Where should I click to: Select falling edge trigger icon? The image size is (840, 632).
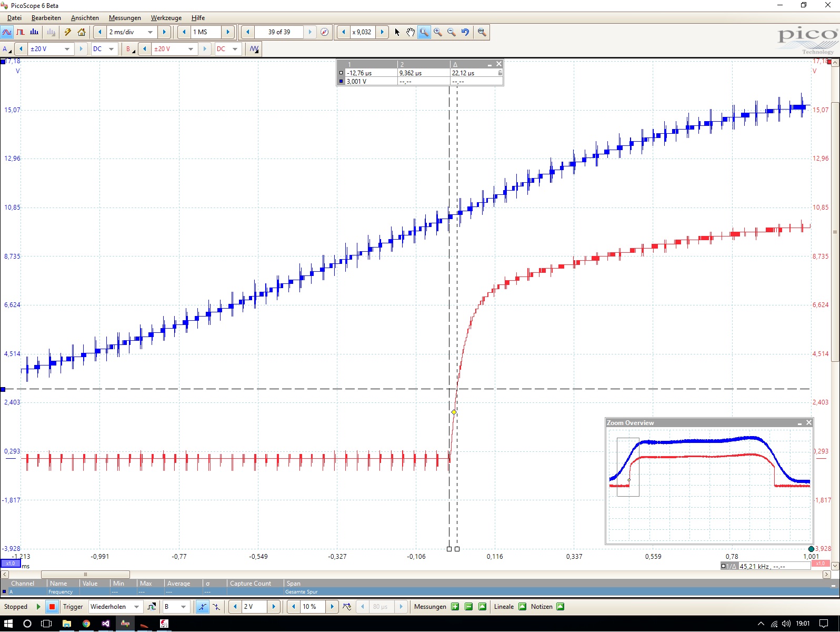click(216, 607)
